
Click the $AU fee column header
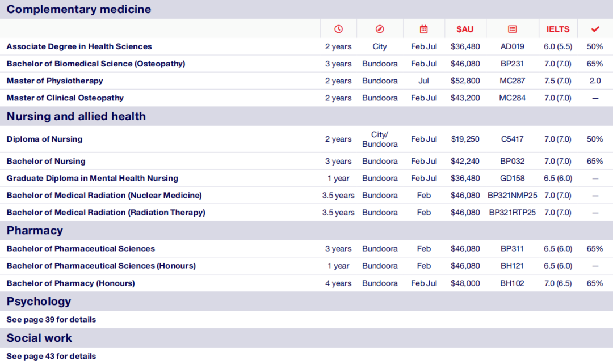pos(465,29)
